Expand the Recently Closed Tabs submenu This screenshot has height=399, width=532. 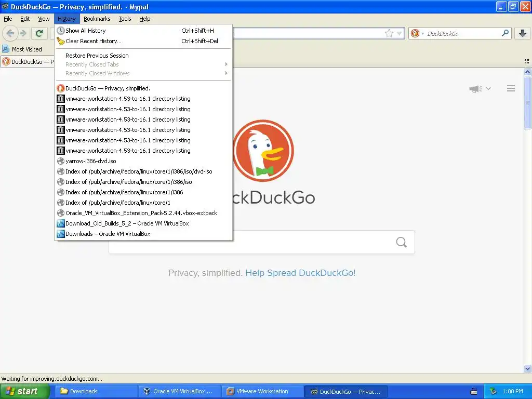click(x=143, y=64)
